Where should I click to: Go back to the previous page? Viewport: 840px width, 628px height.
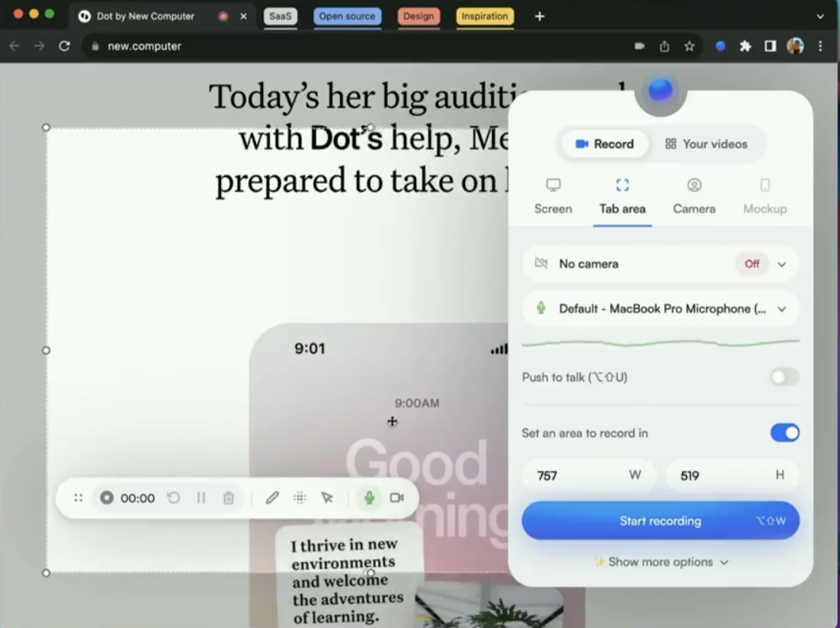[x=15, y=46]
